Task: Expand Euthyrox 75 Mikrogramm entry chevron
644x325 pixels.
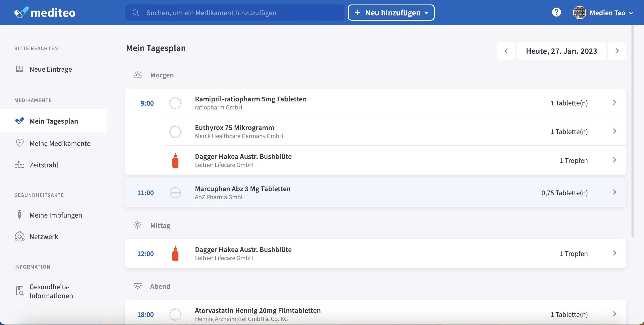Action: (x=614, y=131)
